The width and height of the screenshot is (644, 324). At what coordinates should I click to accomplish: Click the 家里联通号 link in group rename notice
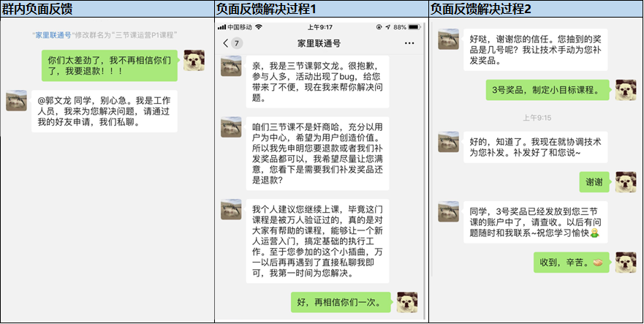53,35
